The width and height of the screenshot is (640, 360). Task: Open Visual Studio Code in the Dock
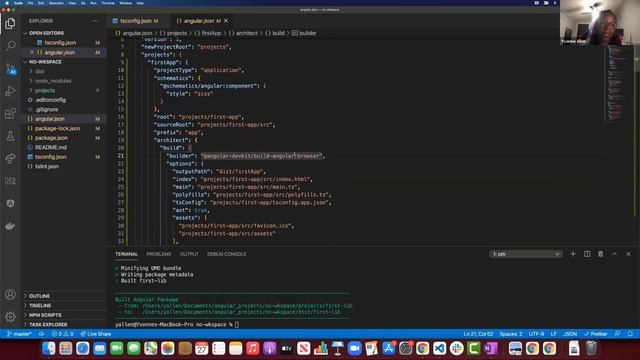(440, 349)
